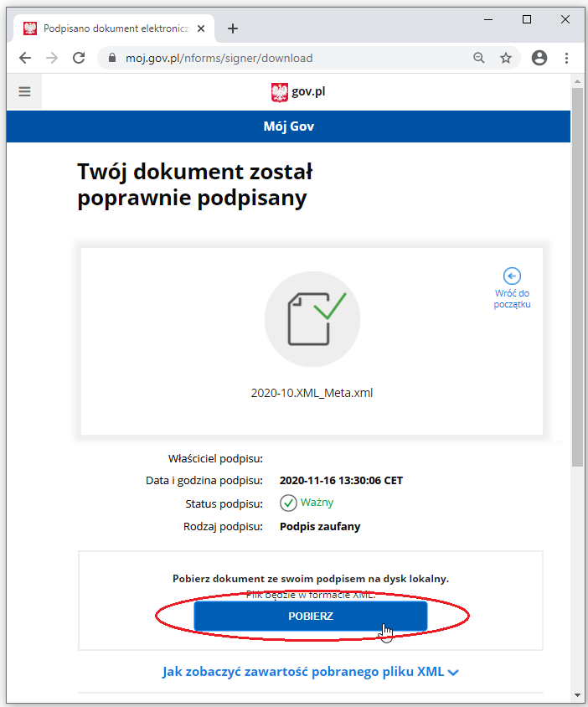Click the browser back arrow
The height and width of the screenshot is (707, 588).
pos(25,58)
